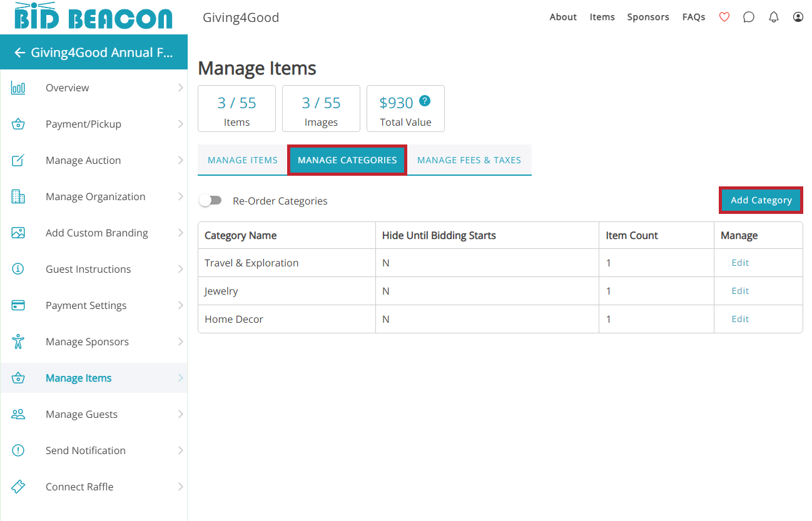Viewport: 812px width, 521px height.
Task: Edit the Travel & Exploration category
Action: (740, 263)
